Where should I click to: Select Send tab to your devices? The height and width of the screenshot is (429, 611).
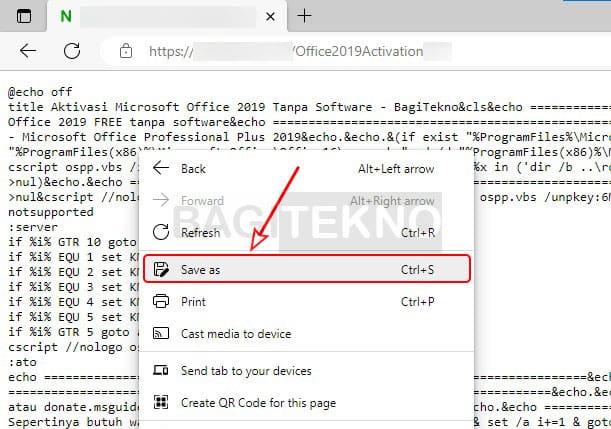tap(307, 371)
